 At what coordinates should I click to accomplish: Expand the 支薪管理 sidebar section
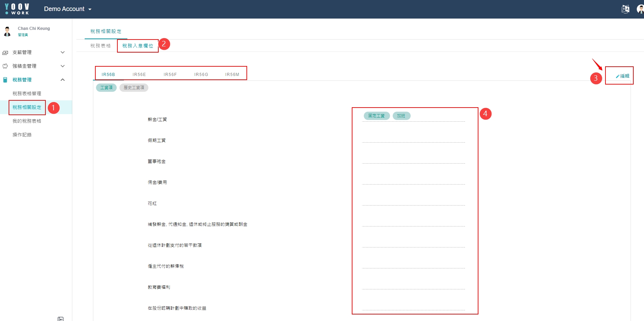point(63,52)
